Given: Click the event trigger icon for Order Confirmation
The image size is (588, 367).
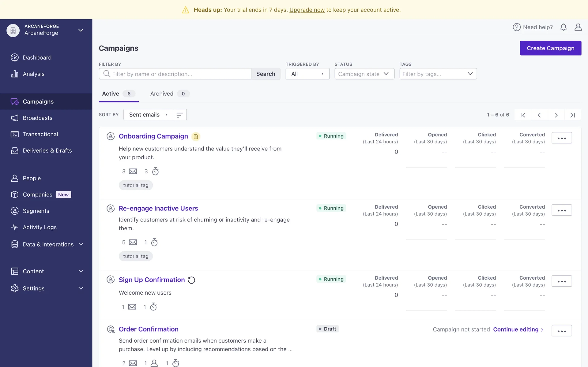Looking at the screenshot, I should pyautogui.click(x=111, y=329).
